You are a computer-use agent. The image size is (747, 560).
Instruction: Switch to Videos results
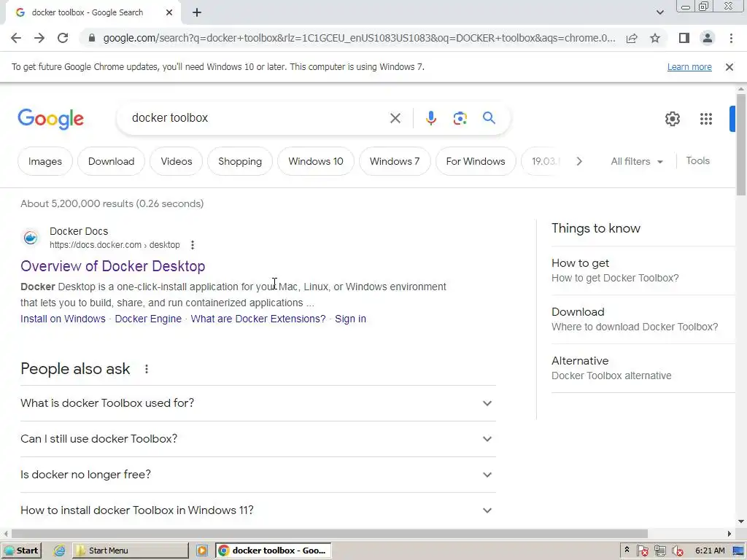tap(177, 161)
